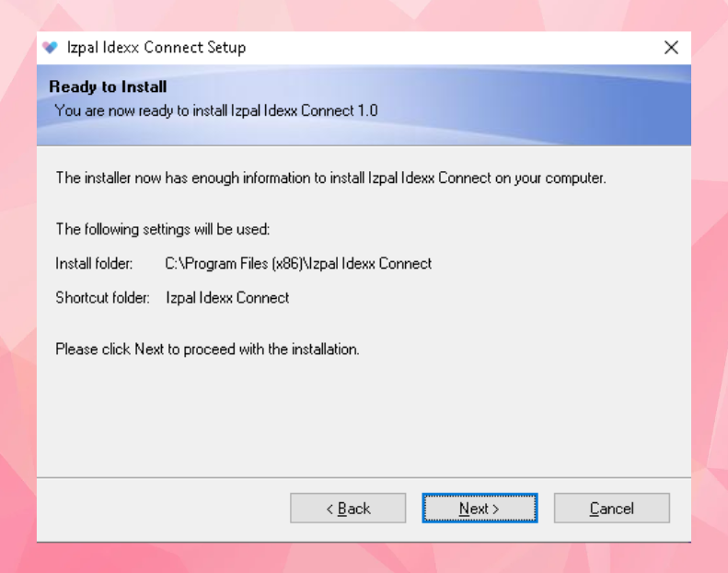Click the pink desktop background outside the dialog
Image resolution: width=728 pixels, height=573 pixels.
[18, 276]
